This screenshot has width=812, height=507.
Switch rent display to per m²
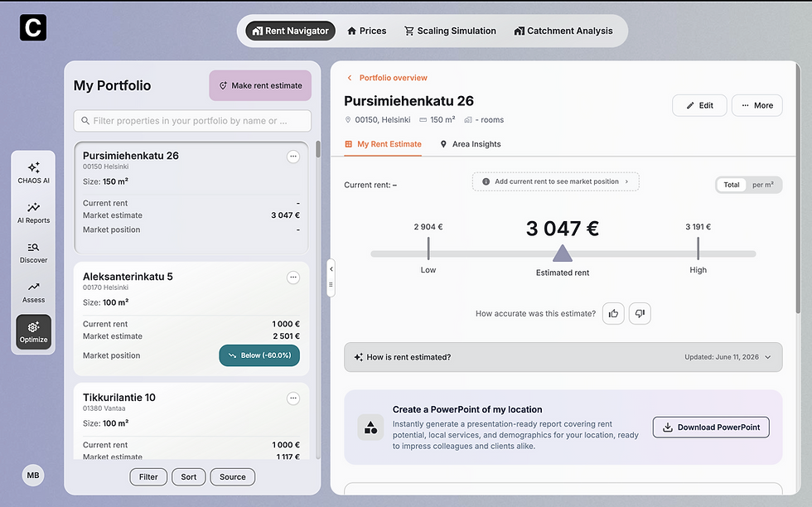point(763,185)
